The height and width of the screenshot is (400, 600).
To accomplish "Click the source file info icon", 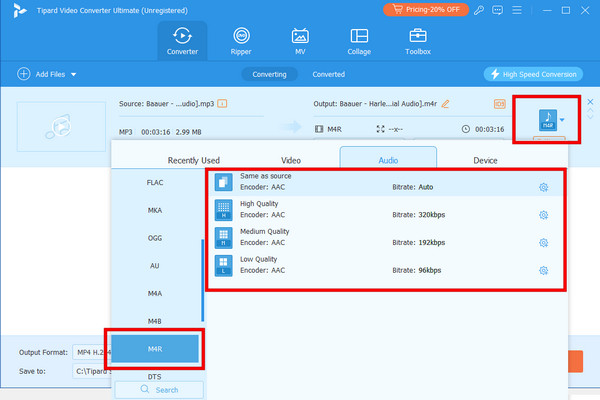I will coord(222,103).
